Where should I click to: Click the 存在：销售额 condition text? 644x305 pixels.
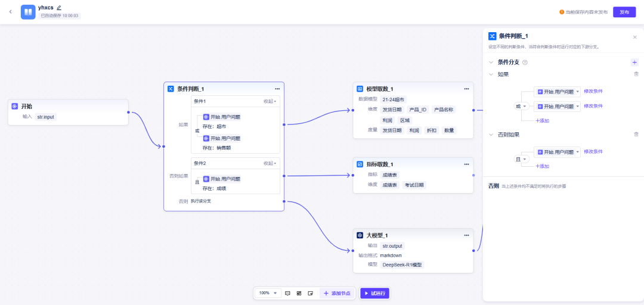point(216,148)
